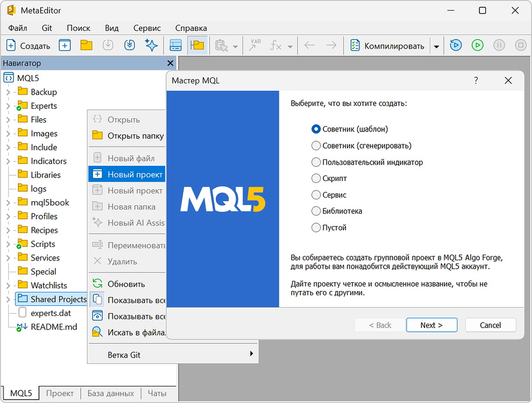
Task: Click the forward navigation arrow in toolbar
Action: 331,45
